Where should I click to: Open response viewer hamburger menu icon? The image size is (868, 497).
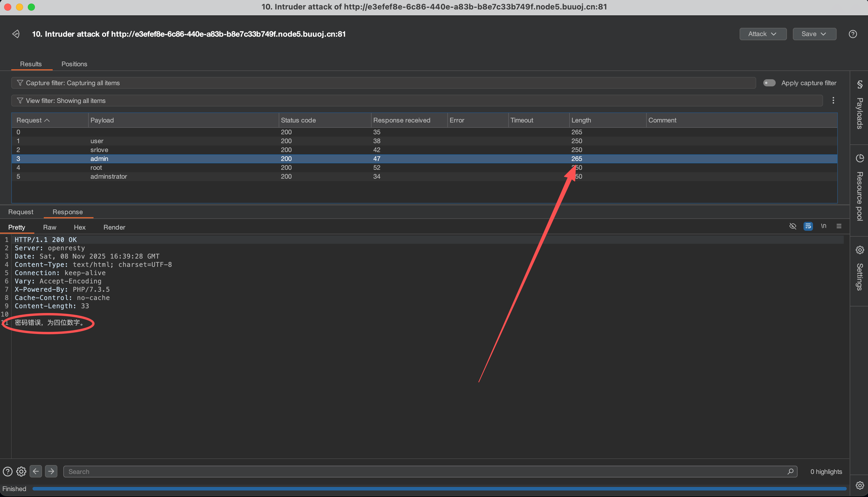[839, 226]
